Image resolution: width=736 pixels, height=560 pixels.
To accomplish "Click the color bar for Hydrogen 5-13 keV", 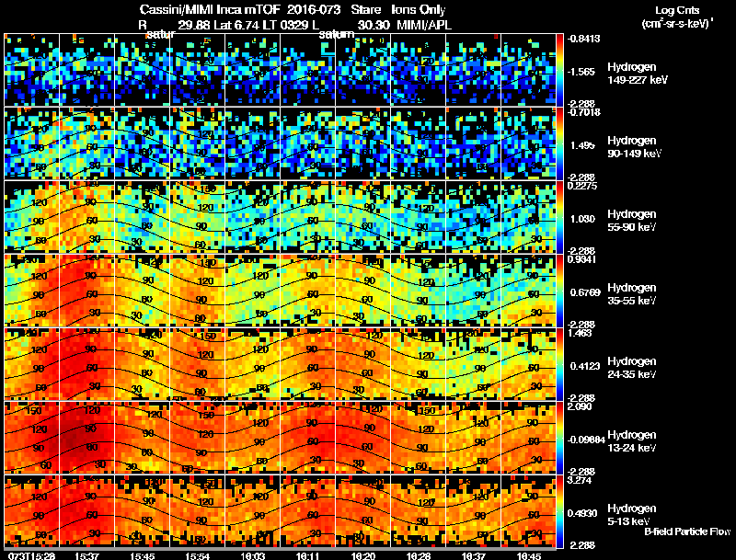I will click(x=560, y=511).
